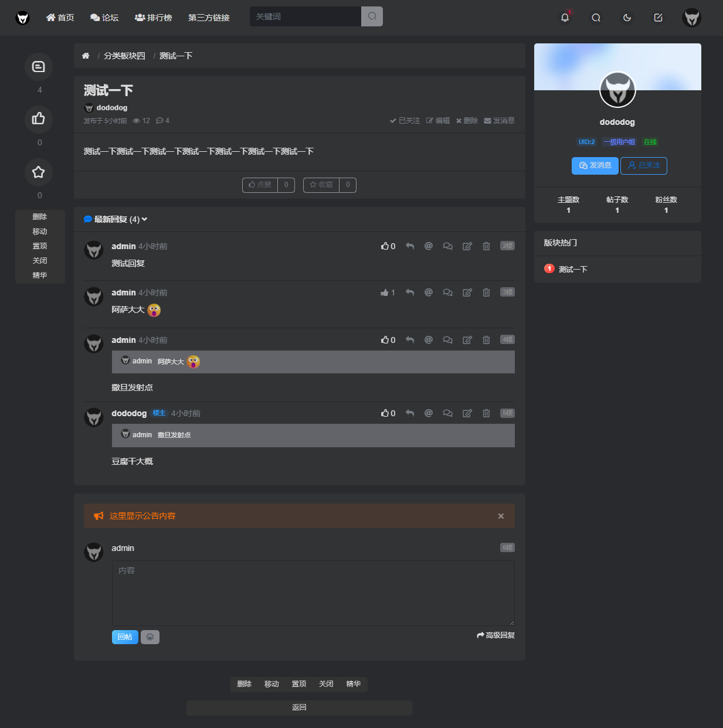Click the star favorite icon in left sidebar
The width and height of the screenshot is (723, 728).
(x=39, y=172)
